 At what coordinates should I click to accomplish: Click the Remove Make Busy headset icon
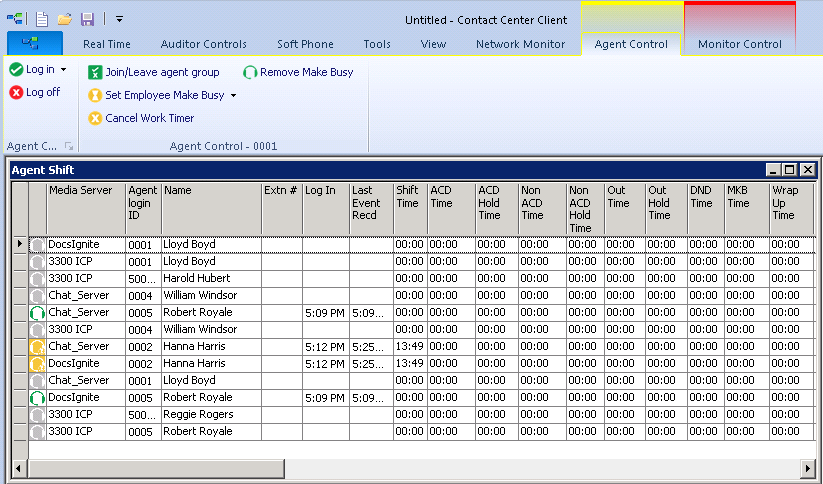point(250,72)
